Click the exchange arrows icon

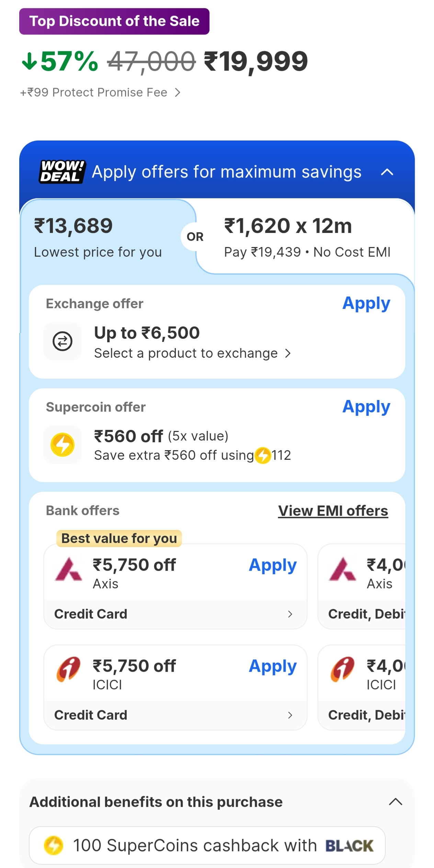pyautogui.click(x=62, y=341)
